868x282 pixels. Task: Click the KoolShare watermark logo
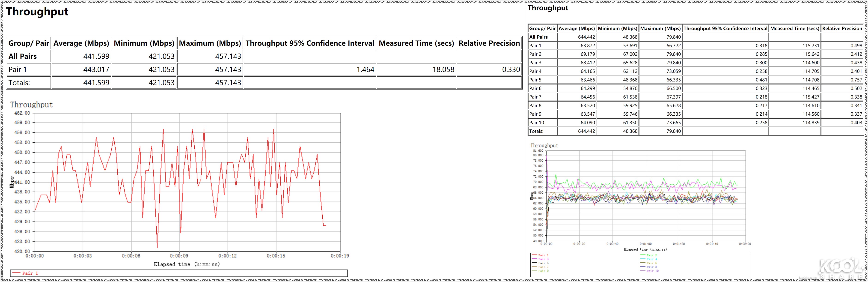coord(841,269)
